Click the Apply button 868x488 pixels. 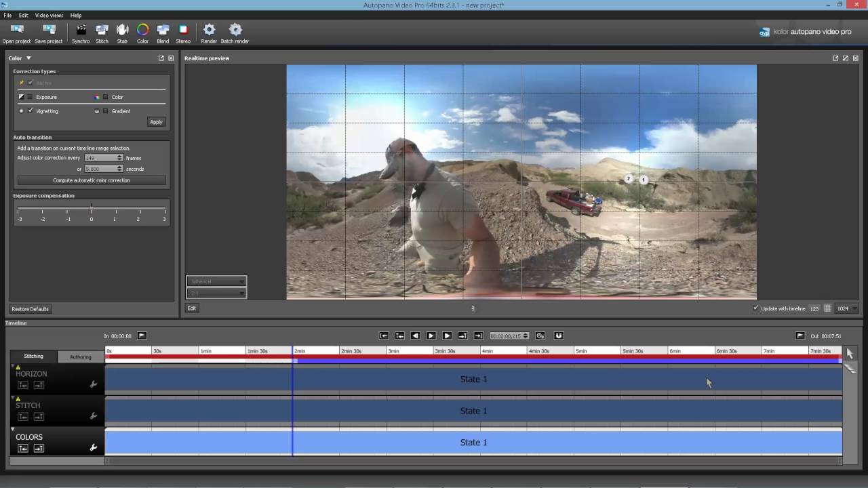point(157,122)
